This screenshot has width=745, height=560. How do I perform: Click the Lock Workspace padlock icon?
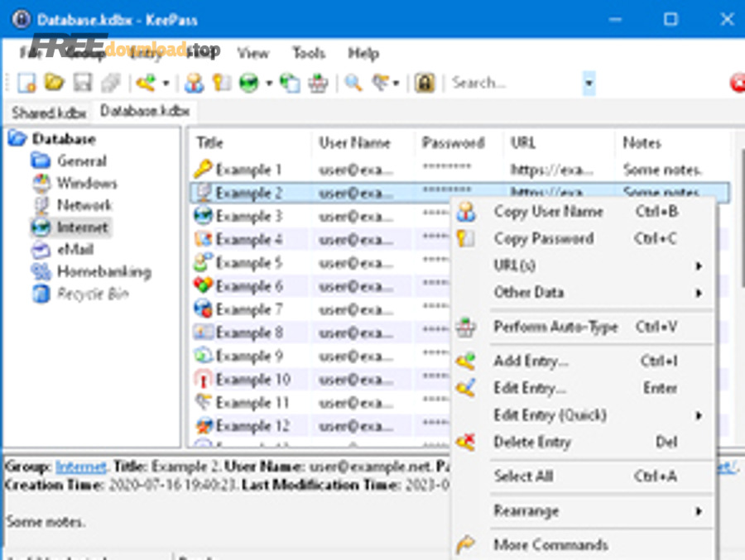coord(425,83)
